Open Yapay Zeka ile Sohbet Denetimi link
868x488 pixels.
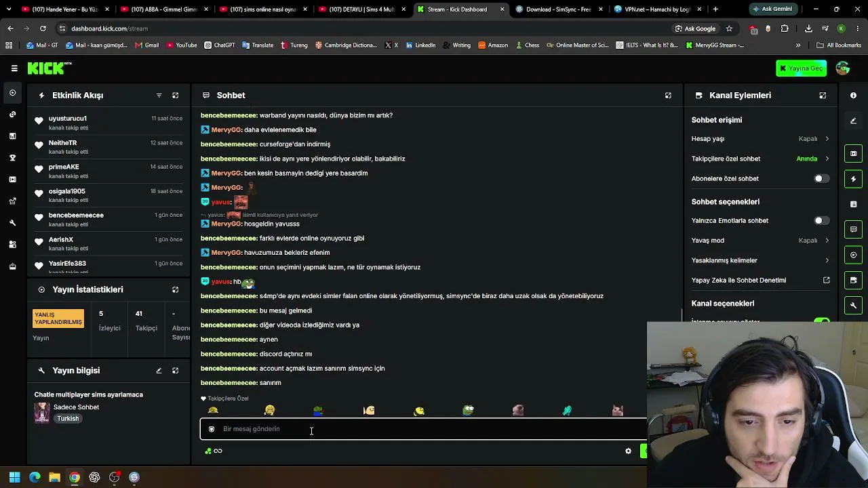(760, 281)
